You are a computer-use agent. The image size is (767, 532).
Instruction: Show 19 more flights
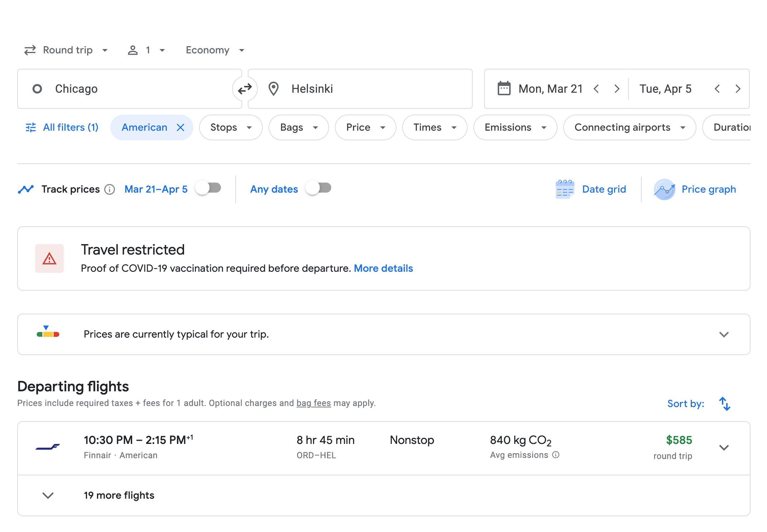click(x=384, y=495)
